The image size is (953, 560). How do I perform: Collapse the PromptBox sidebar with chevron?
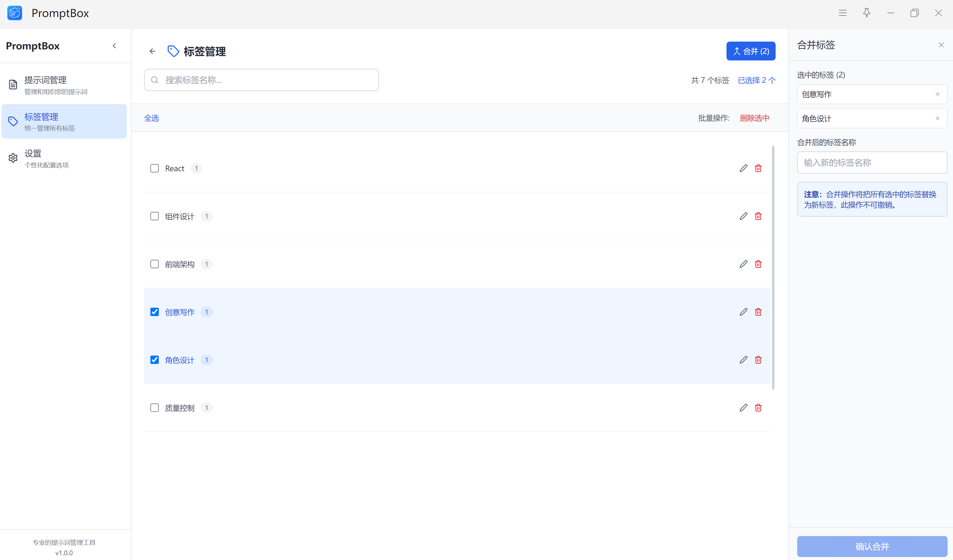(114, 46)
